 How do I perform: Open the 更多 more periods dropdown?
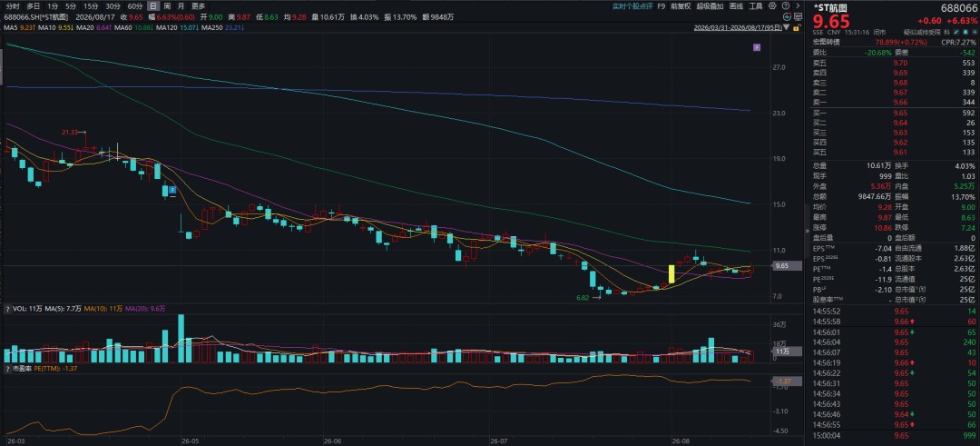[x=198, y=5]
